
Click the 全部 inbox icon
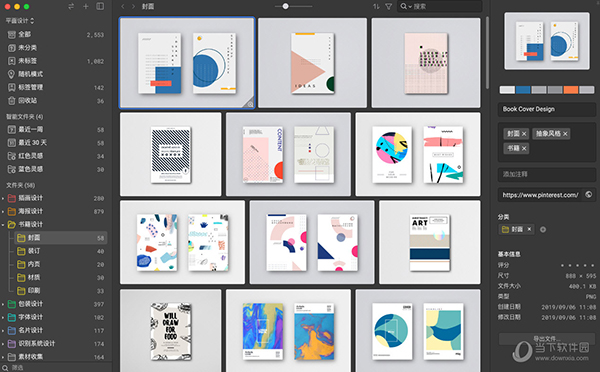tap(12, 34)
